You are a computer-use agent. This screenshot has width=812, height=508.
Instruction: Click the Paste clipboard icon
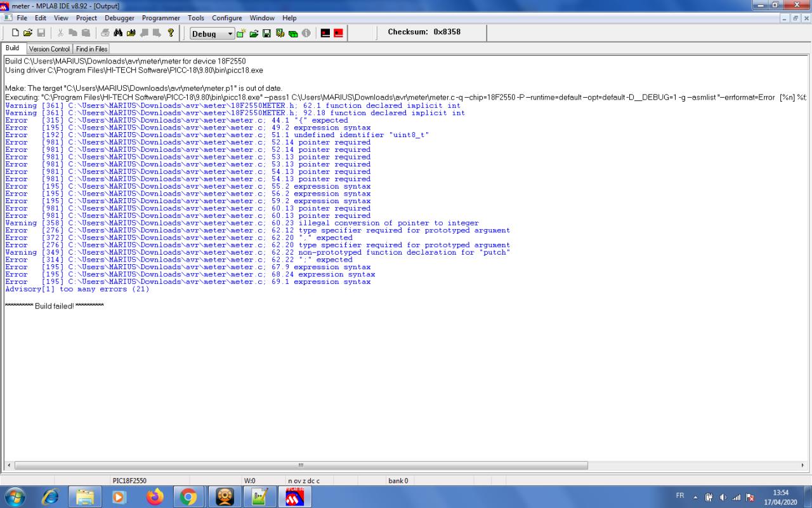(86, 33)
